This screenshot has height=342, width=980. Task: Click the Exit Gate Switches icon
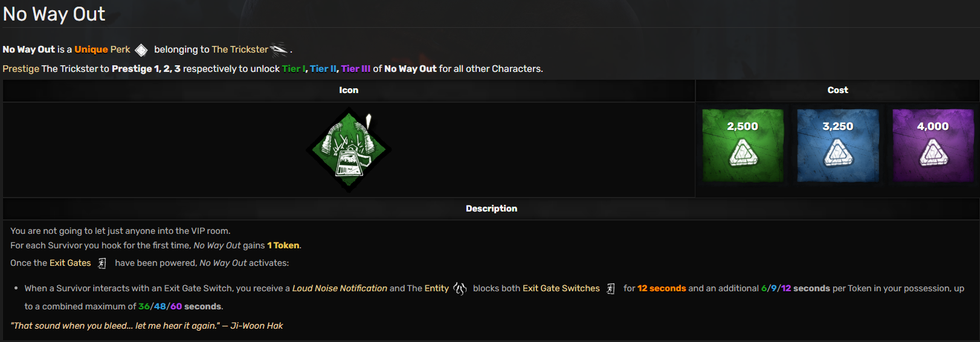(x=611, y=289)
